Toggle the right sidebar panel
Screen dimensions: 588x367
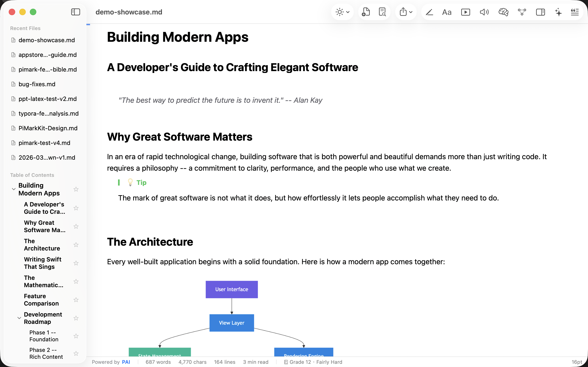point(540,12)
